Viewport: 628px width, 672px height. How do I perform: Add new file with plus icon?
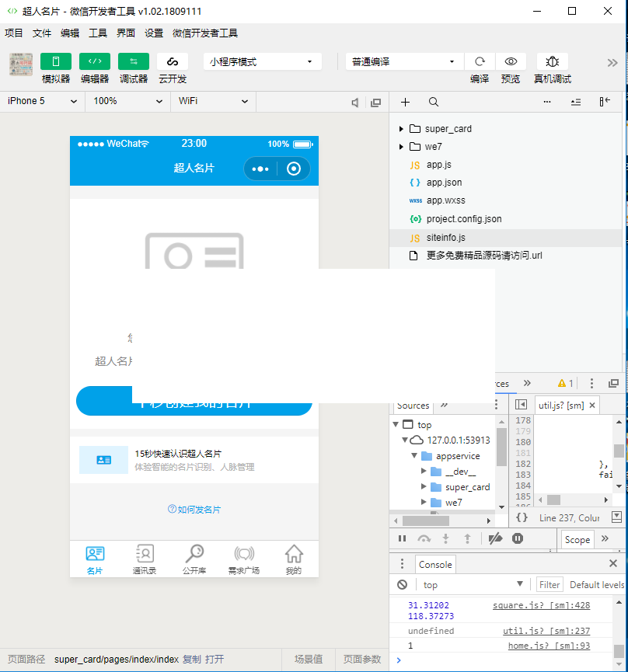point(405,102)
